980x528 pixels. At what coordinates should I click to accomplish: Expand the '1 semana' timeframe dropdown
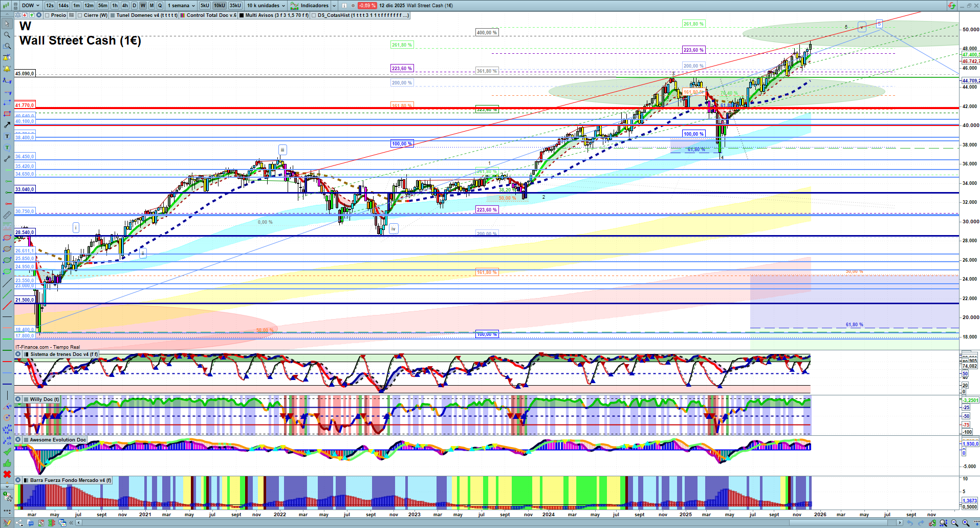coord(181,6)
